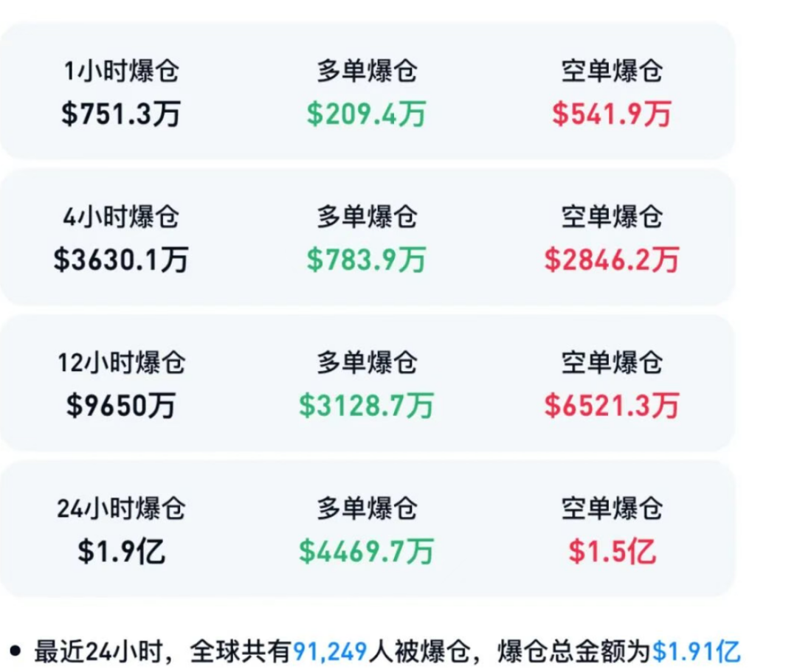Screen dimensions: 797x672
Task: Click the green $4469.7万 value
Action: 367,551
